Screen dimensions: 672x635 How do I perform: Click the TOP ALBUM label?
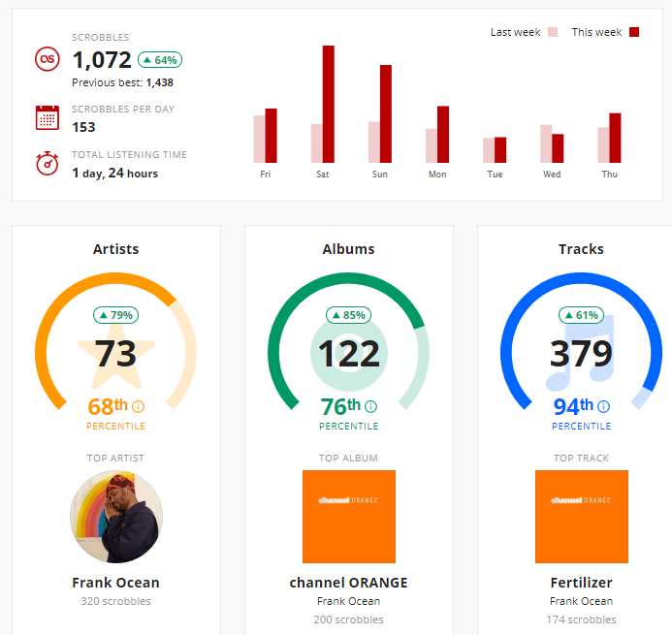(348, 458)
